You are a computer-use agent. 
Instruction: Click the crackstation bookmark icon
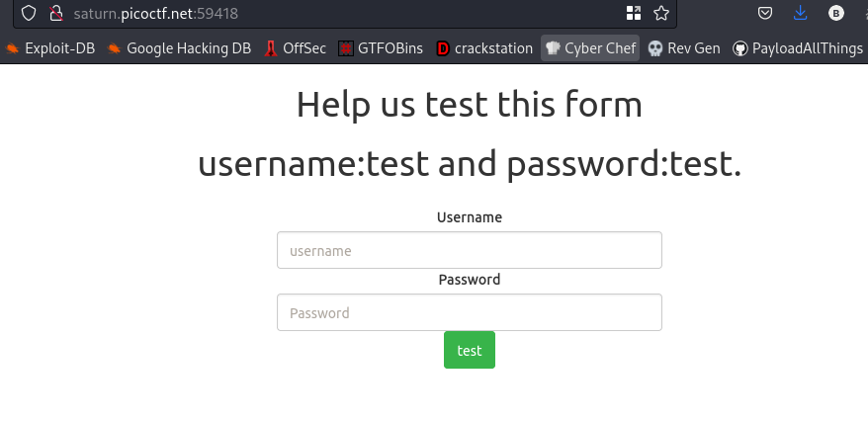[442, 48]
